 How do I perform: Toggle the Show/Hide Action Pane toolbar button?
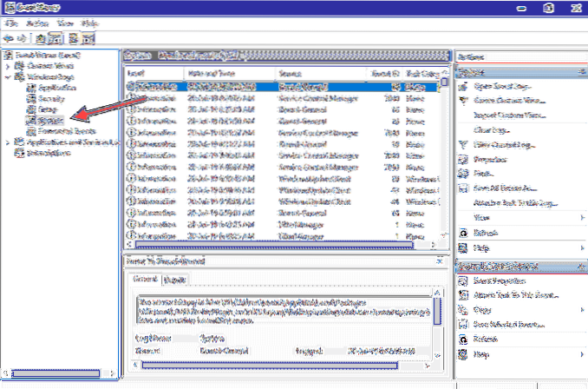click(88, 38)
